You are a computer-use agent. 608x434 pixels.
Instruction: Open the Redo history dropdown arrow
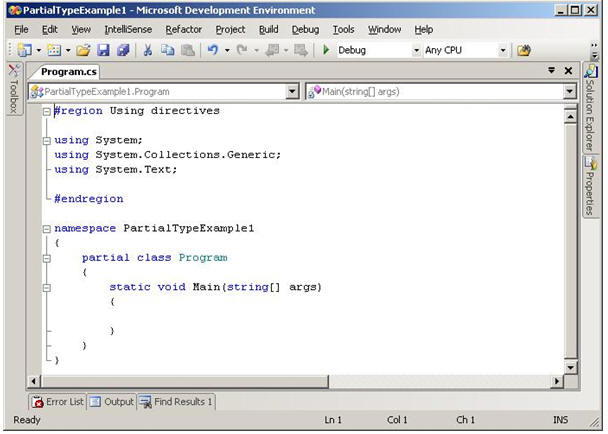(x=256, y=50)
